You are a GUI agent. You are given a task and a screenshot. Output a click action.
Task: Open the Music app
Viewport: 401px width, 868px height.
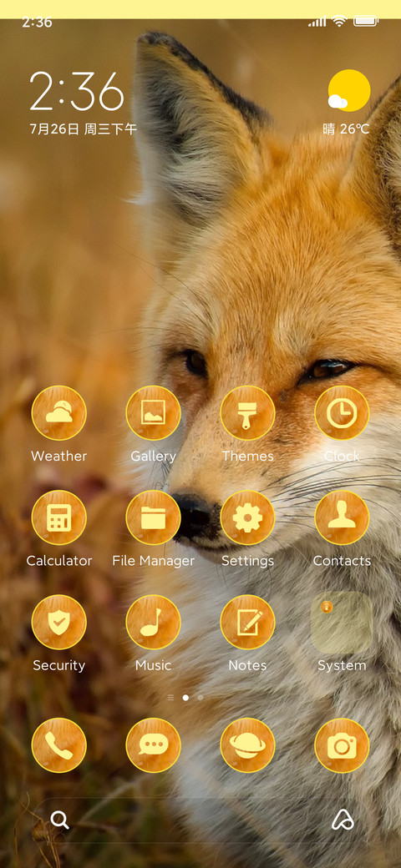[x=154, y=623]
